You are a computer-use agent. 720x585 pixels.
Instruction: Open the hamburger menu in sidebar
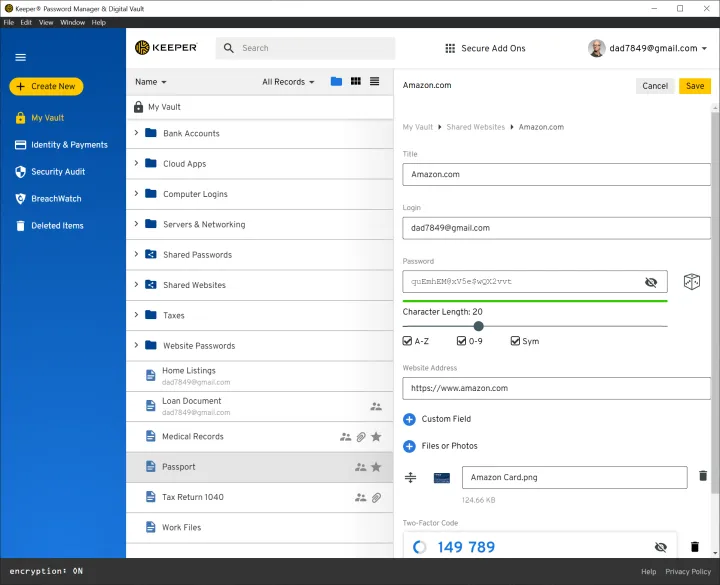[20, 57]
